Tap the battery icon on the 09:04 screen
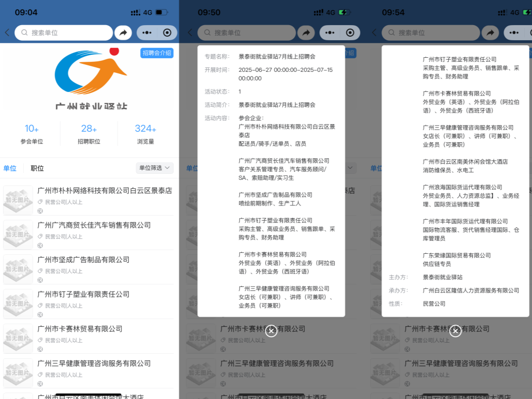Viewport: 532px width, 399px height. (x=161, y=13)
